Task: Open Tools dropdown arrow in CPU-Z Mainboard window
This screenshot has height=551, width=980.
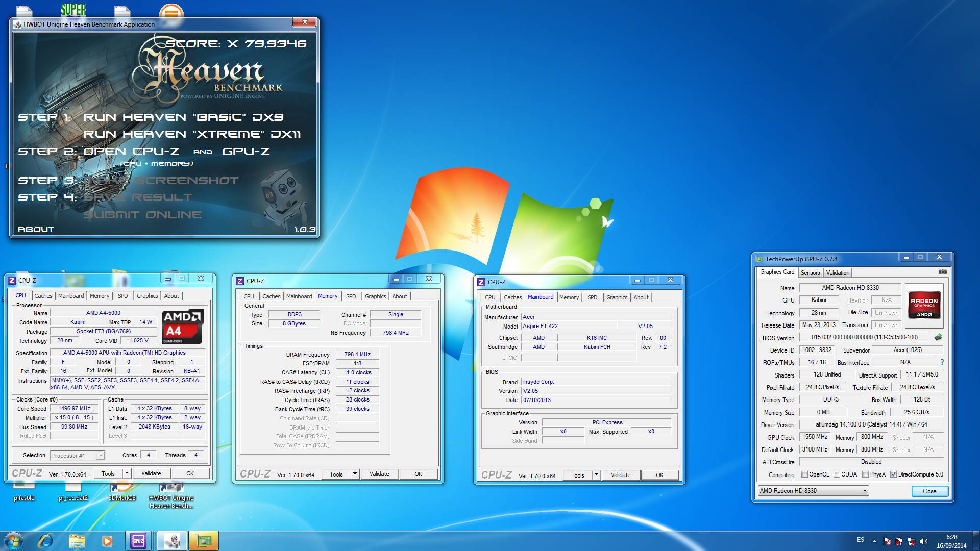Action: pos(596,475)
